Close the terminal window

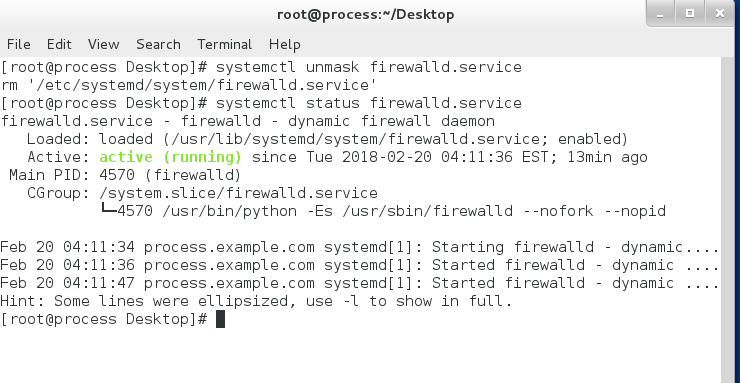tap(719, 14)
